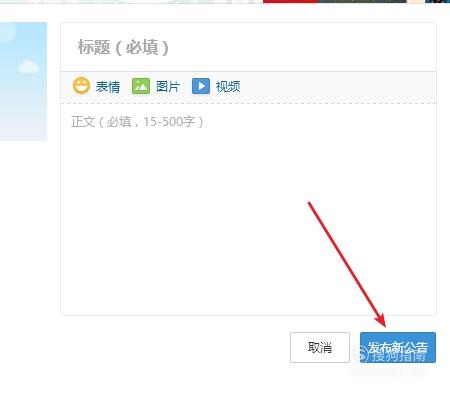Click the white cloud in sky banner
The height and width of the screenshot is (401, 450).
point(28,66)
